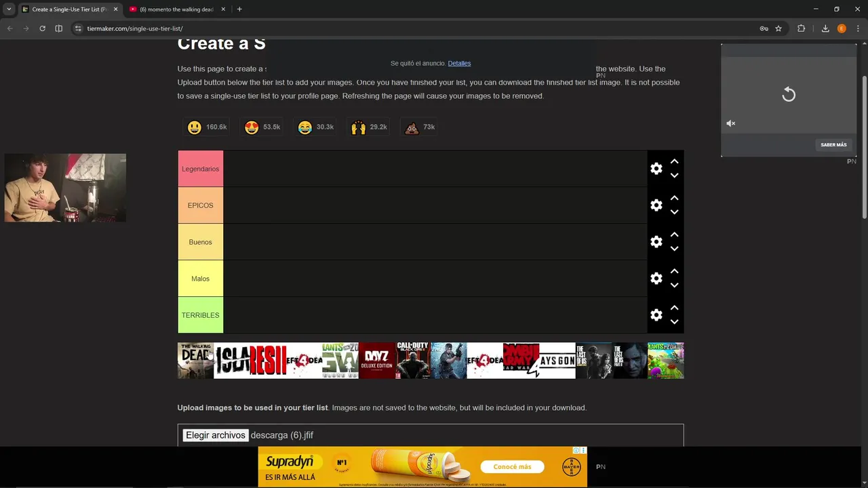Open saved passwords key icon
The width and height of the screenshot is (868, 488).
764,28
